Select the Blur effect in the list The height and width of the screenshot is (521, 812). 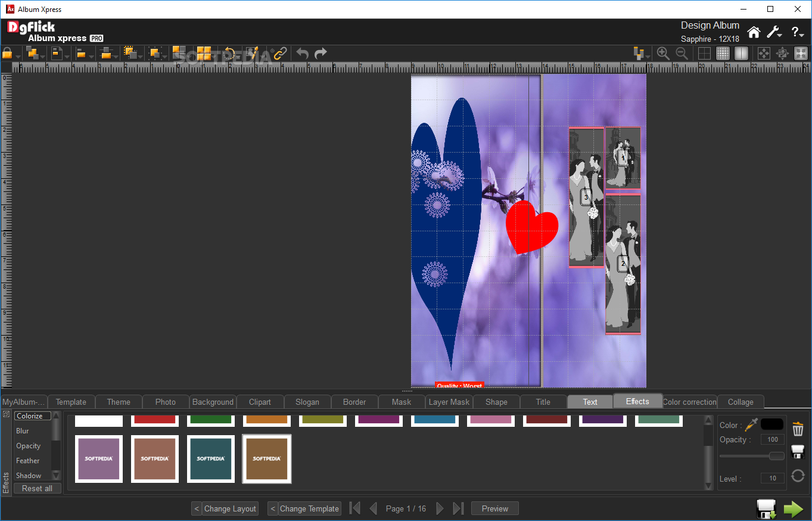tap(23, 431)
